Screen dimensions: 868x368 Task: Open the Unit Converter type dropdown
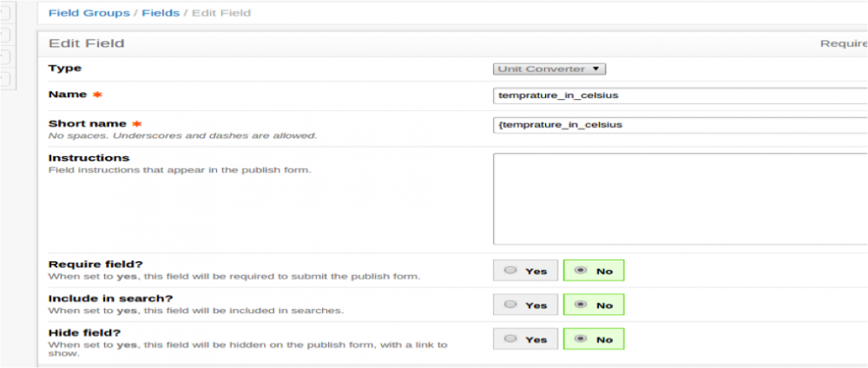(549, 69)
